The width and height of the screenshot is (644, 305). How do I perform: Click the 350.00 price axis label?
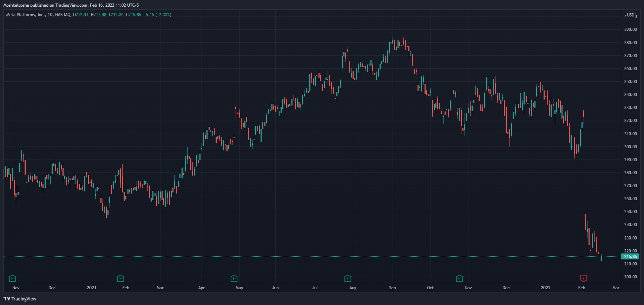coord(630,82)
